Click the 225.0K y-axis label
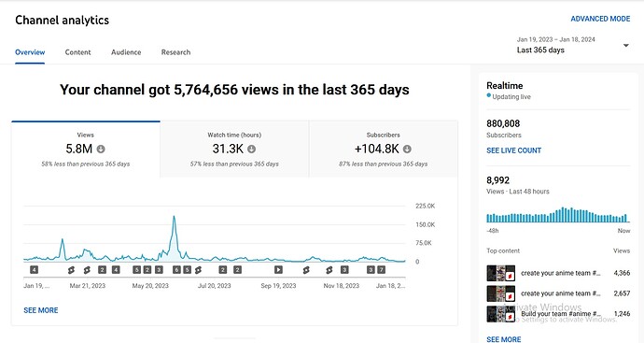Screen dimensions: 644x343 (x=425, y=206)
